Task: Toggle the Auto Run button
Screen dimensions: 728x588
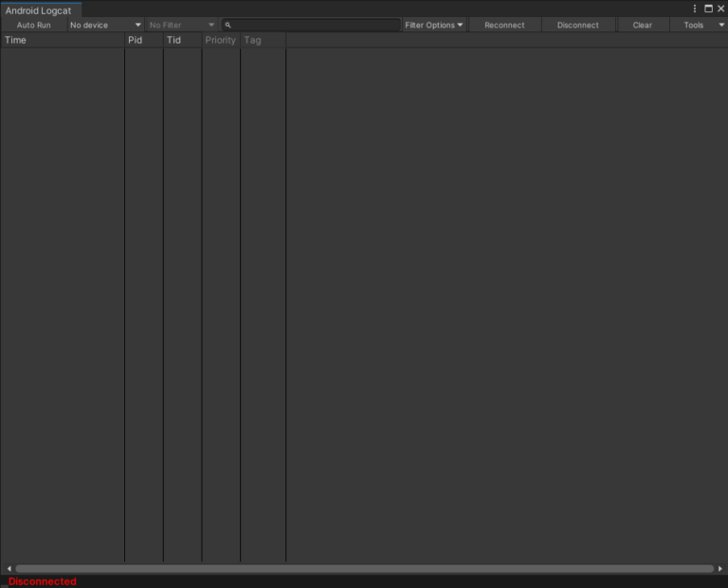Action: (34, 25)
